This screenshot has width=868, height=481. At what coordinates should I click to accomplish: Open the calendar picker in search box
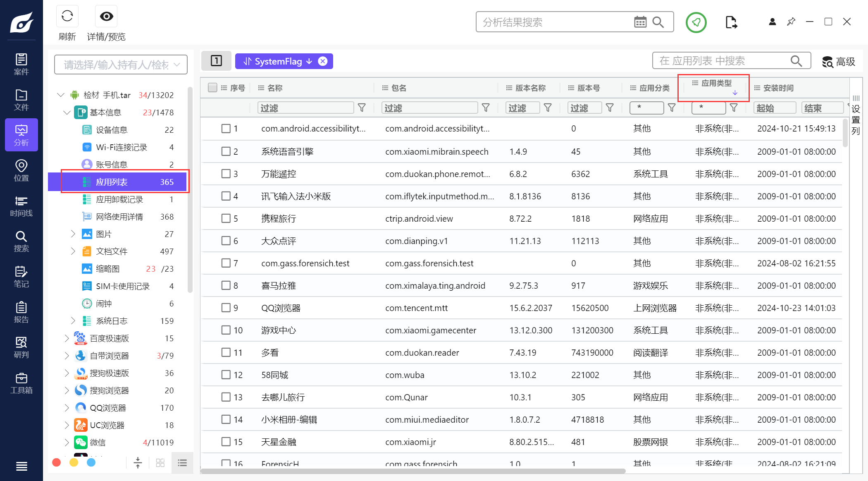click(640, 22)
